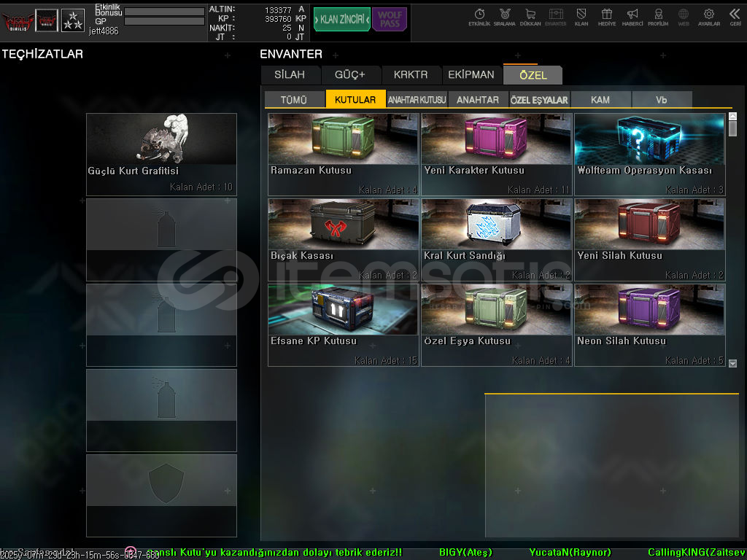Open the KAM sub-tab

(600, 99)
